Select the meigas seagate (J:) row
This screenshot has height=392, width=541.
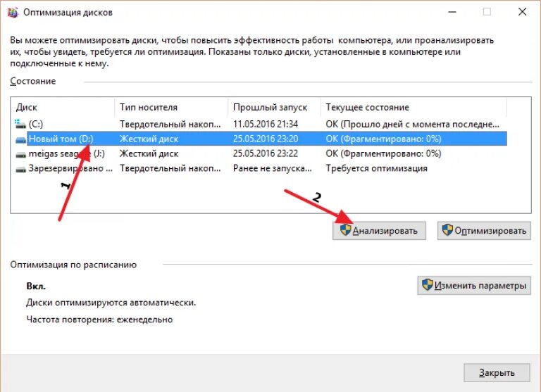(261, 153)
